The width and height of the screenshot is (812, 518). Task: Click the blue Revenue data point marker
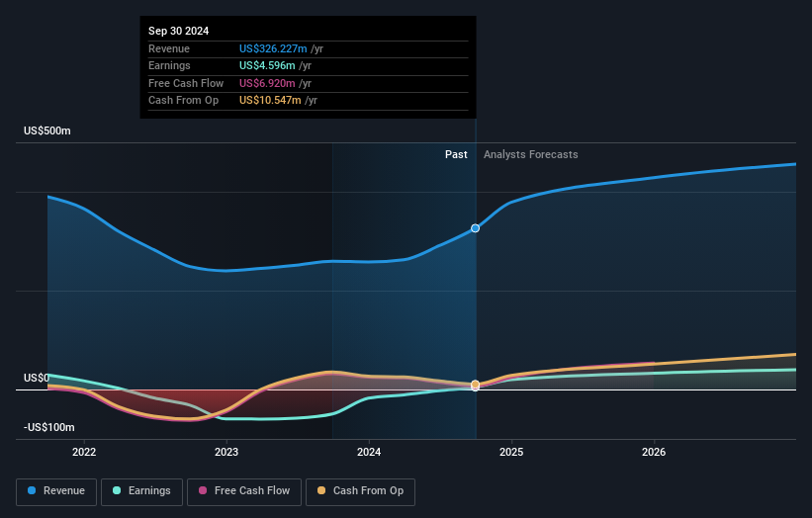(475, 228)
